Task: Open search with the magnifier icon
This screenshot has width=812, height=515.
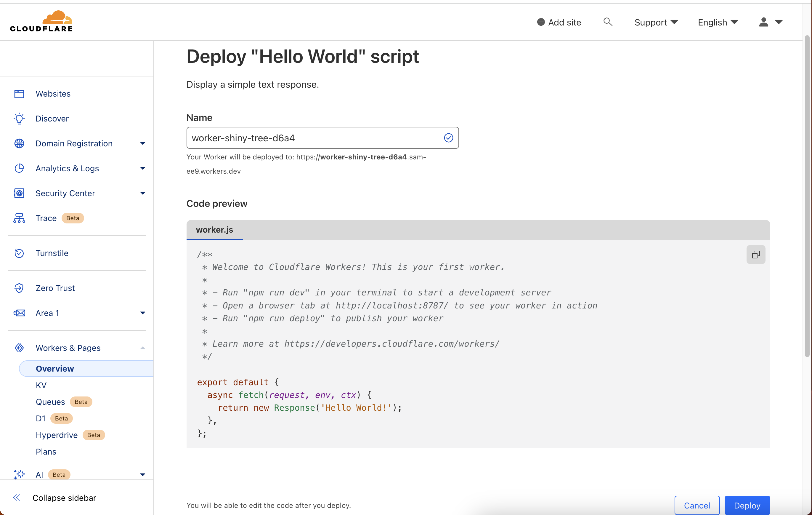Action: (x=608, y=22)
